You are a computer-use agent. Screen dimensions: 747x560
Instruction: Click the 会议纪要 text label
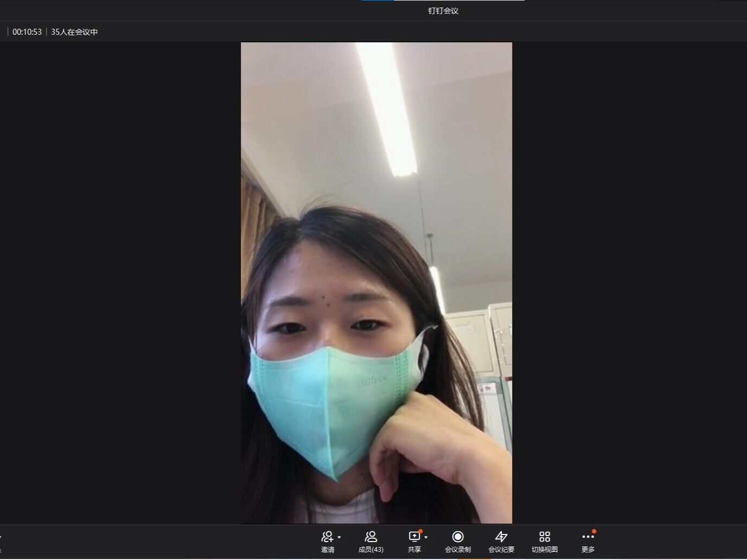click(x=501, y=550)
